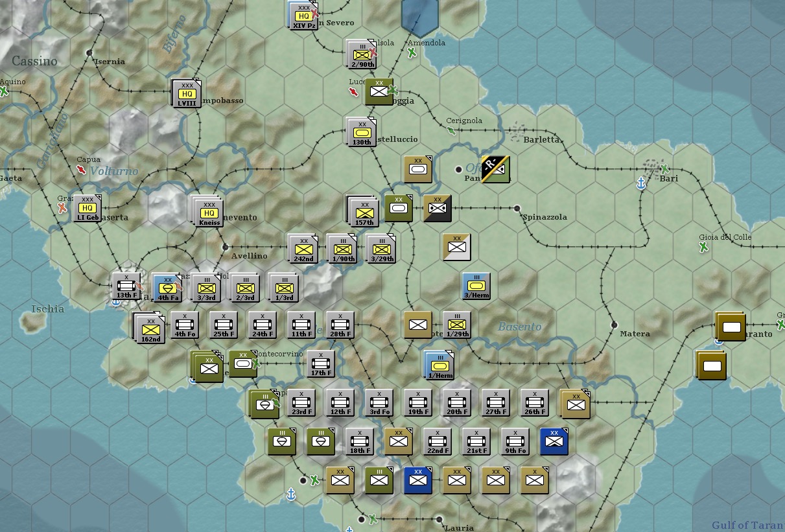Viewport: 785px width, 532px height.
Task: Click the Matera town marker dot
Action: pyautogui.click(x=614, y=325)
